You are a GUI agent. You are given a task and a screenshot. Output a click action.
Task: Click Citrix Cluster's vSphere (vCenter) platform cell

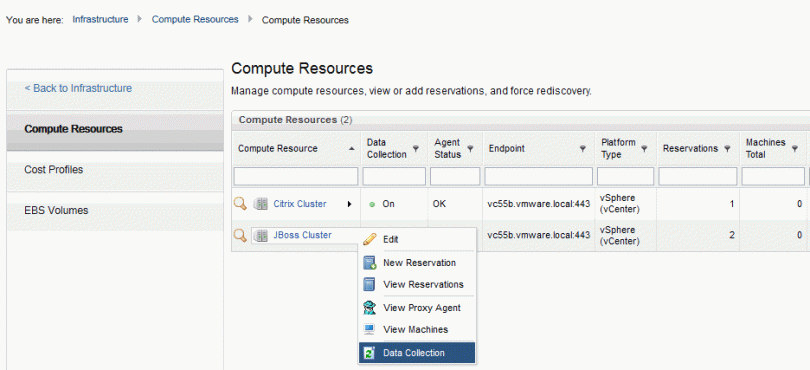coord(620,204)
